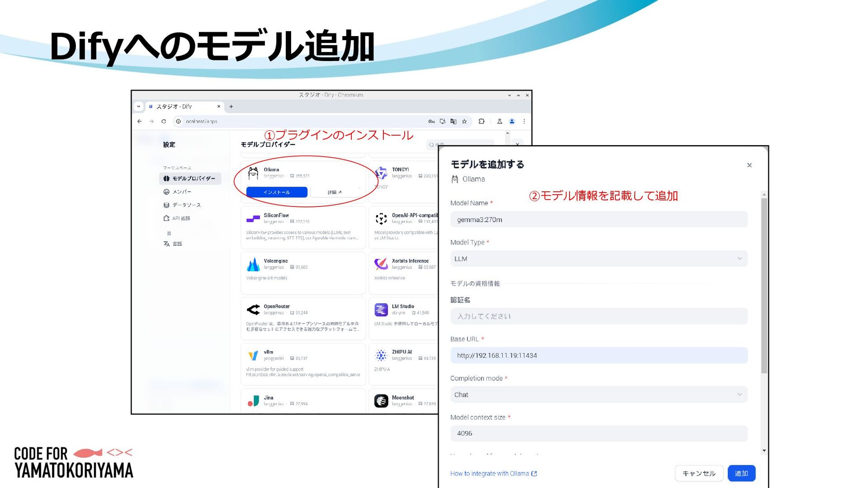Expand the Completion mode Chat dropdown
The width and height of the screenshot is (868, 488).
599,394
